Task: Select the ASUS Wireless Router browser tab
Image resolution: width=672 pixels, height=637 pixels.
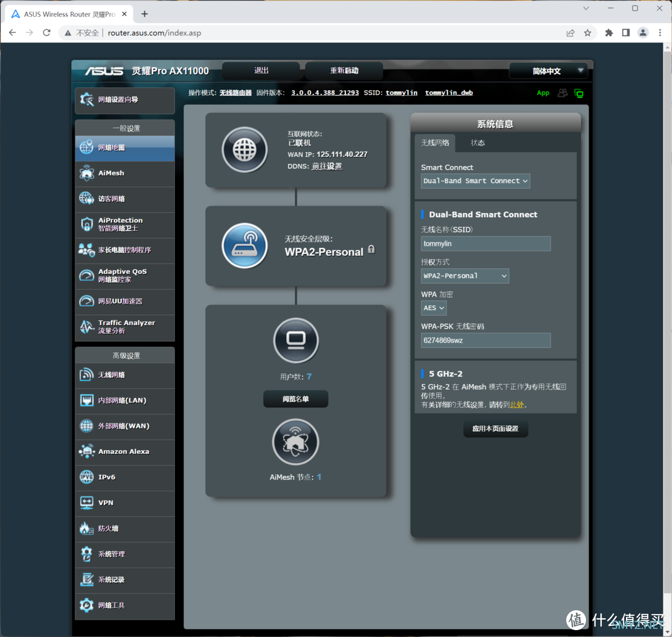Action: coord(69,14)
